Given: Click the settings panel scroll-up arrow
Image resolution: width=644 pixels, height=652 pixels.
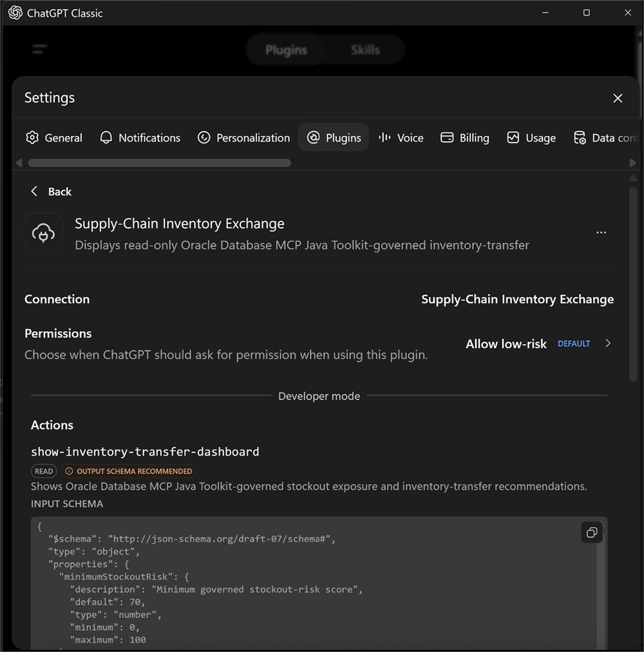Looking at the screenshot, I should 633,178.
